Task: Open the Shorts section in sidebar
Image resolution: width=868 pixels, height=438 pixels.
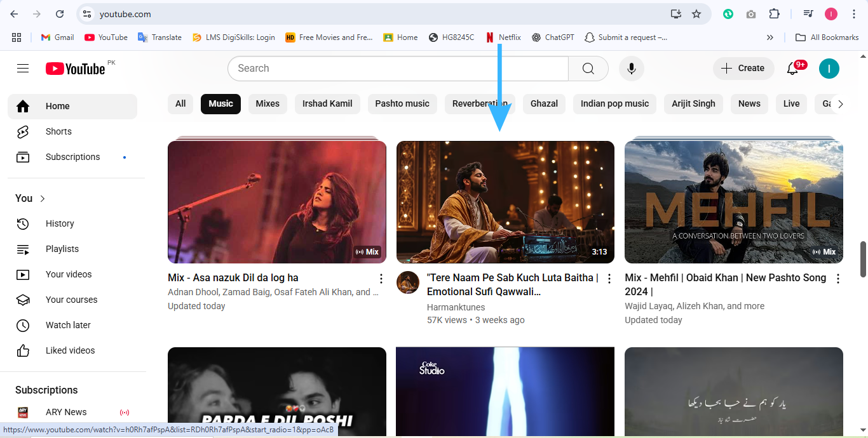Action: pos(58,131)
